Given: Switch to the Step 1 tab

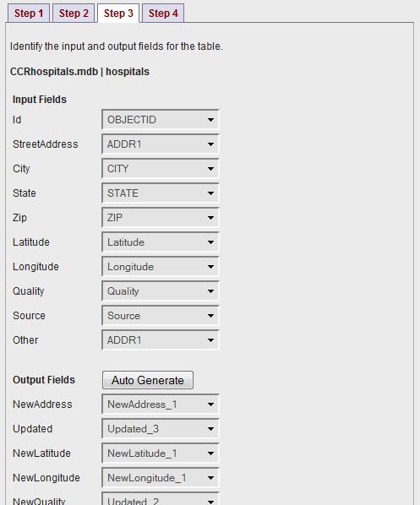Looking at the screenshot, I should [x=29, y=14].
